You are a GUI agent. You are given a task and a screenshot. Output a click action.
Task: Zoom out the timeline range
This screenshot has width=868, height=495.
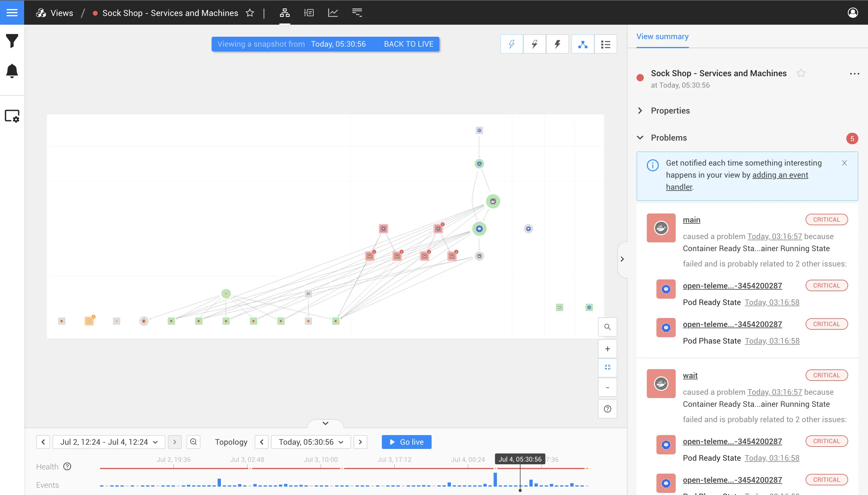(193, 442)
